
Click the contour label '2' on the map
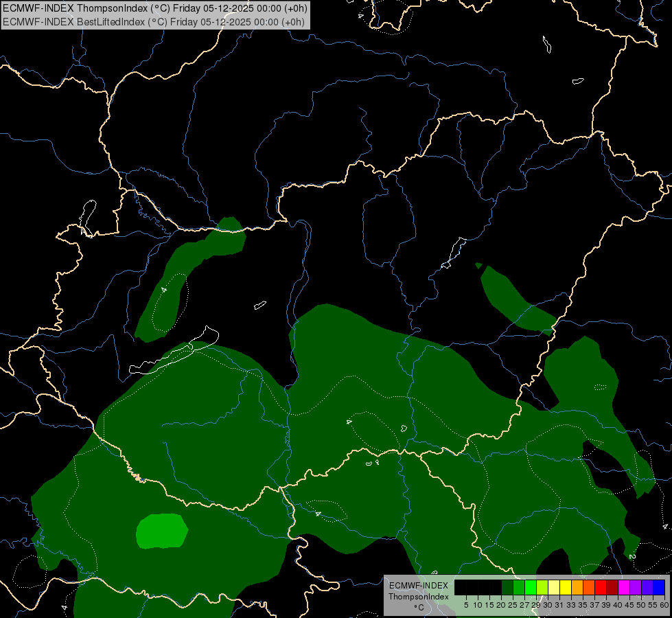(632, 557)
